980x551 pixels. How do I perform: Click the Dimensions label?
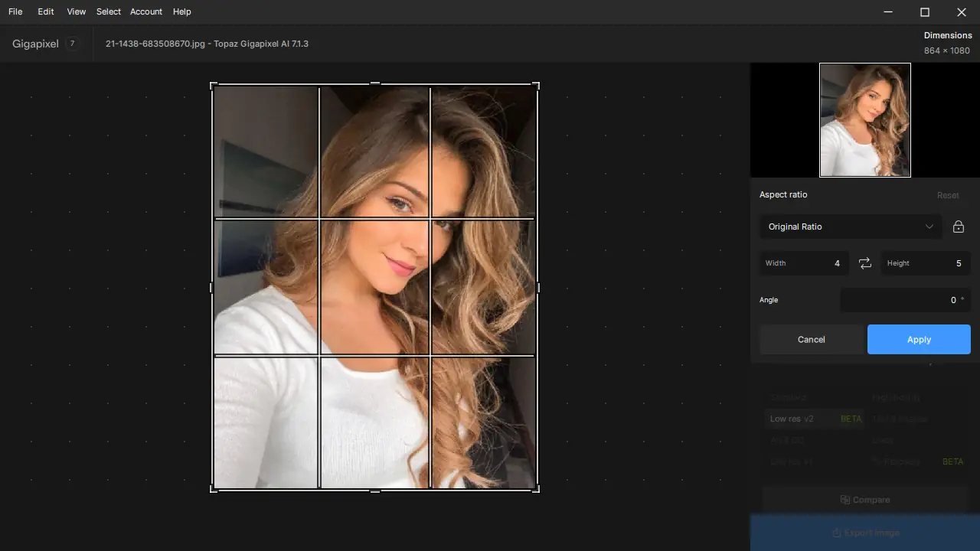click(x=948, y=35)
